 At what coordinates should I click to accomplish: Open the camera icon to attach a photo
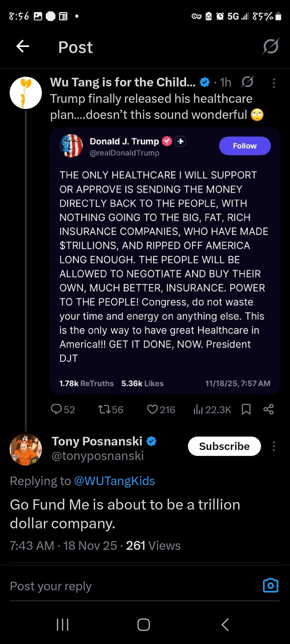click(x=270, y=586)
